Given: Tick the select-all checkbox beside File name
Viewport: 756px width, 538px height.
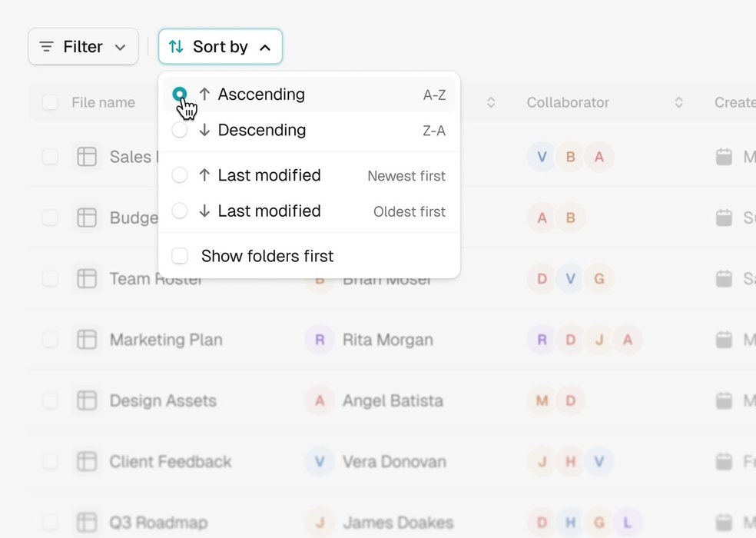Looking at the screenshot, I should click(x=50, y=102).
